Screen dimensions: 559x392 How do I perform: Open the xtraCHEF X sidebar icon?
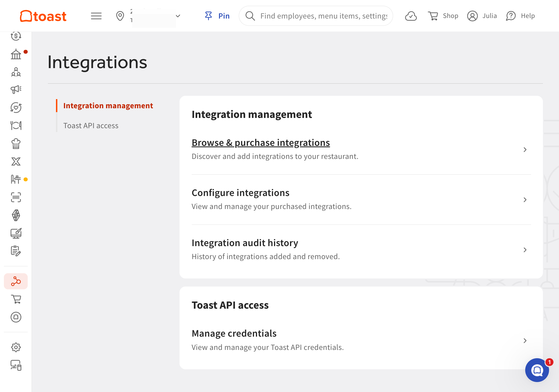pyautogui.click(x=16, y=161)
